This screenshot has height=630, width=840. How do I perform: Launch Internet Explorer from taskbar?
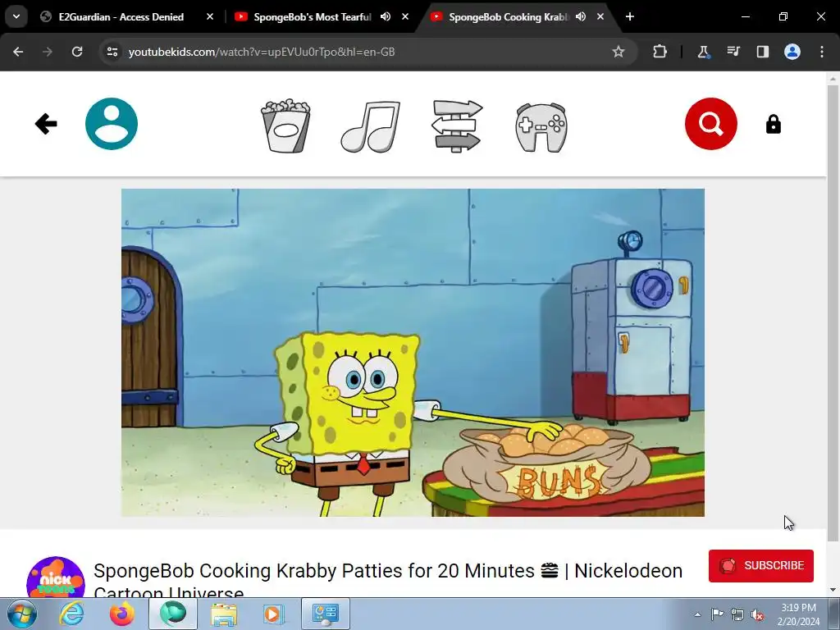point(72,614)
